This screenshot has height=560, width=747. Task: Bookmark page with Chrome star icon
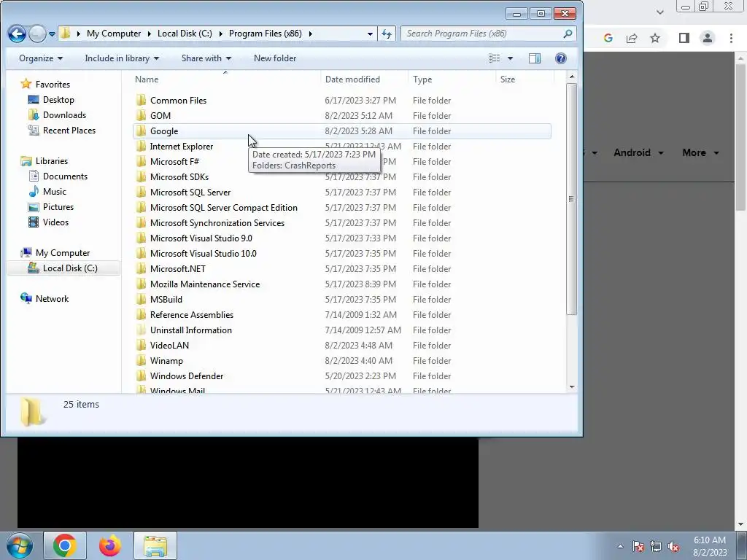pyautogui.click(x=655, y=38)
